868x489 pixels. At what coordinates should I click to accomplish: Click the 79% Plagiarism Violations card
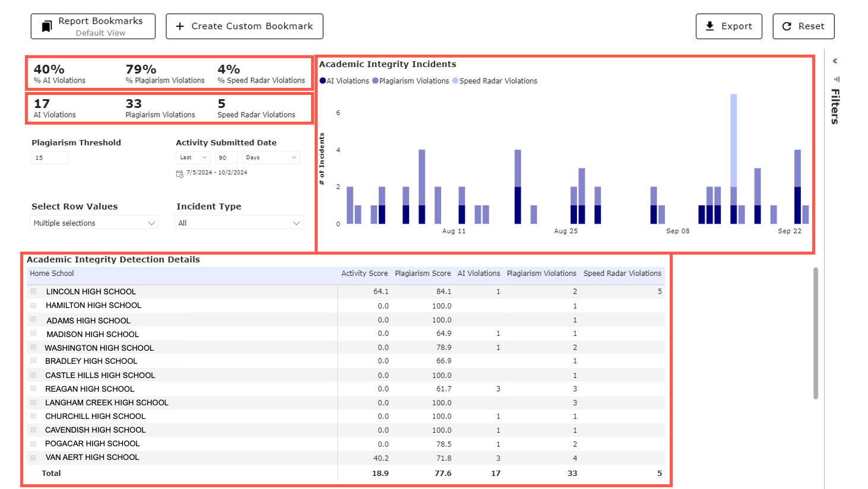point(165,74)
